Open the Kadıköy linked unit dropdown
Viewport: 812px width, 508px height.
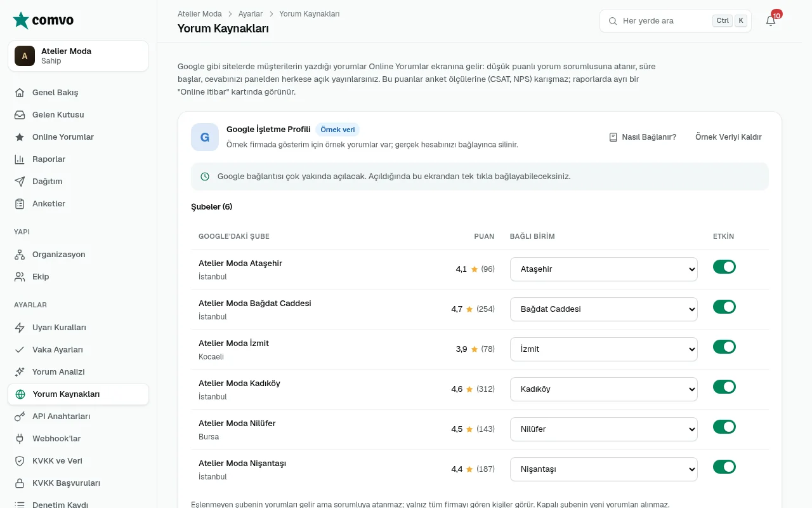coord(604,389)
